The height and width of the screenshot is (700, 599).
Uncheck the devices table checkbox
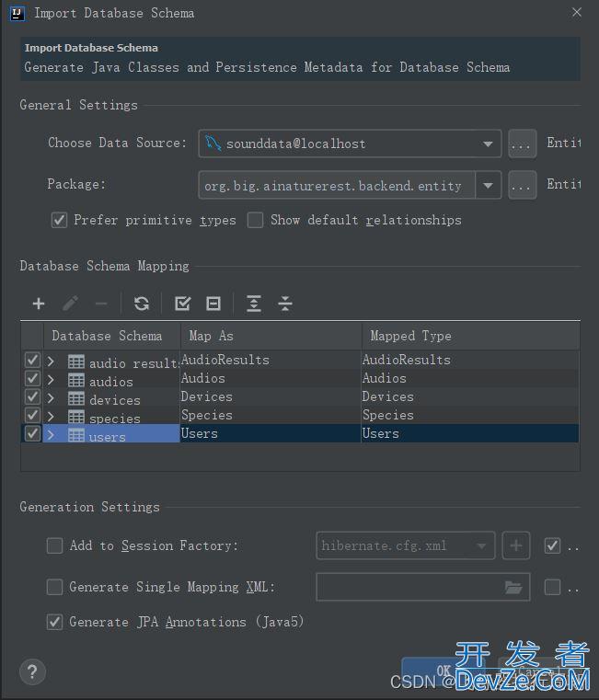32,396
